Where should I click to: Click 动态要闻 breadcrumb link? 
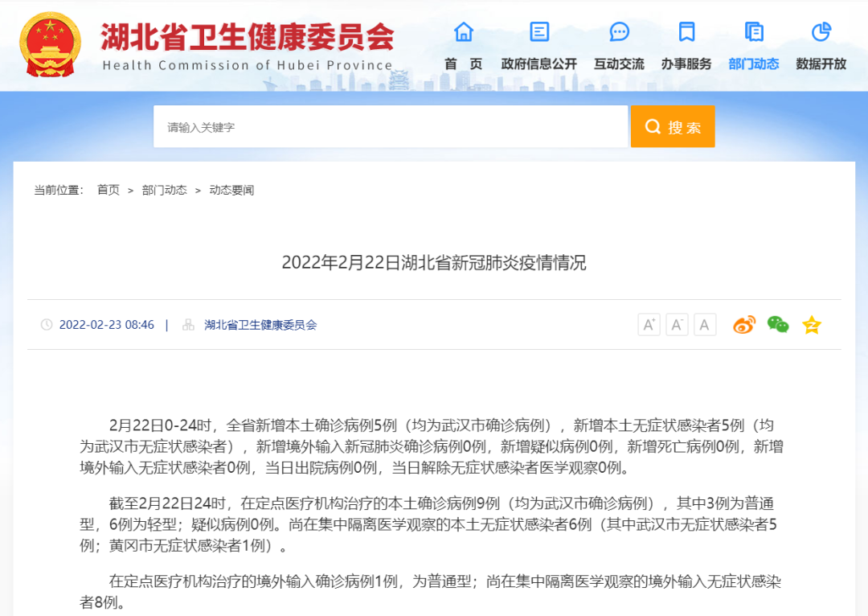tap(231, 191)
